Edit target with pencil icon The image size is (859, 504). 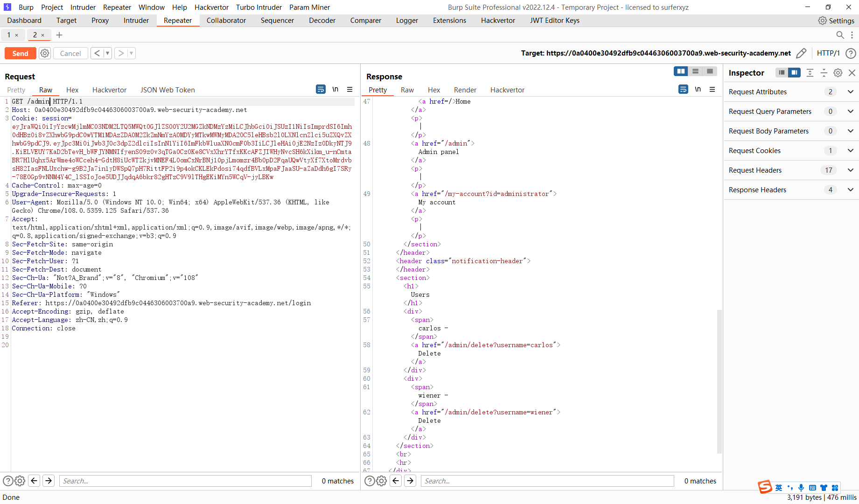801,53
